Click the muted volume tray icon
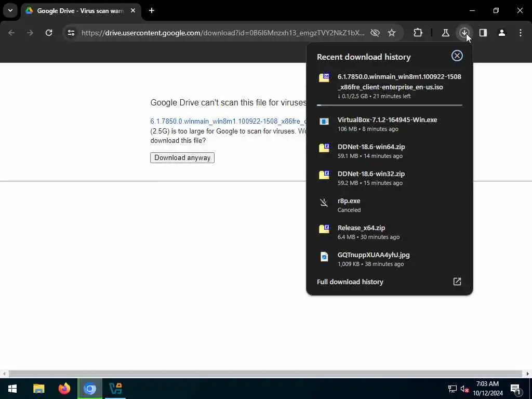The image size is (532, 399). click(x=464, y=389)
